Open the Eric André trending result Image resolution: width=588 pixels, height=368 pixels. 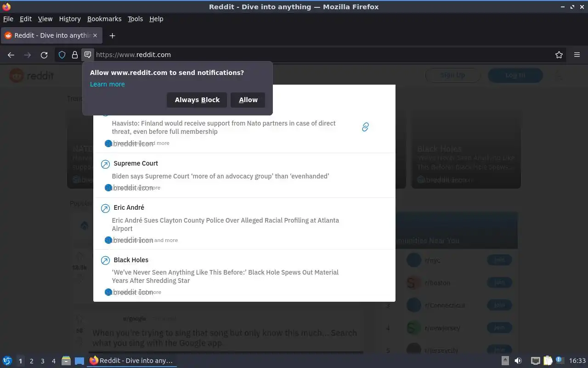244,224
